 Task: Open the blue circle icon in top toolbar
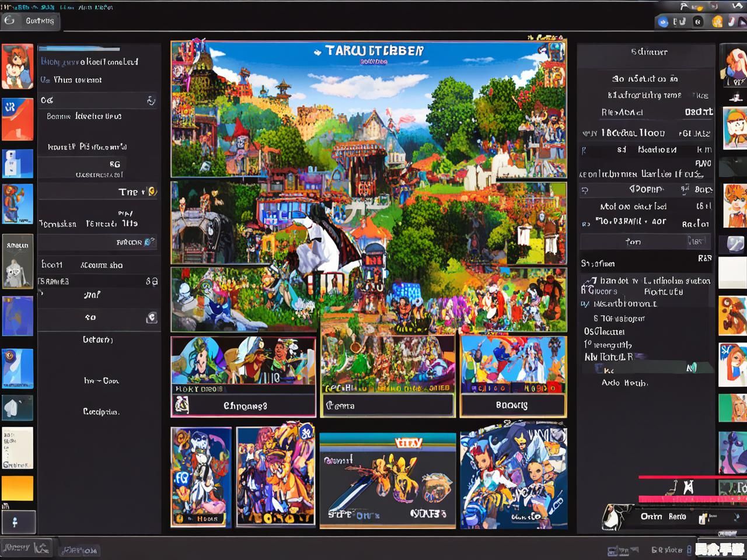click(663, 22)
